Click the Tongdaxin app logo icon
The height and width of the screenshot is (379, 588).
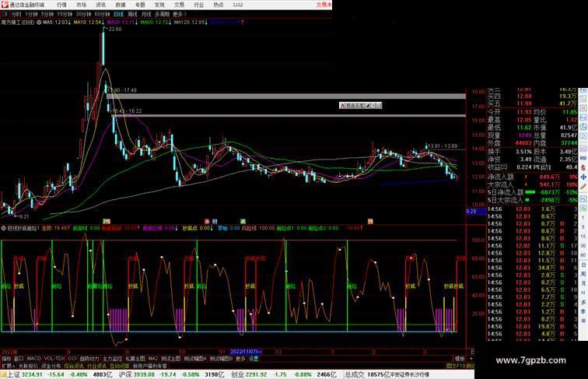pos(5,5)
